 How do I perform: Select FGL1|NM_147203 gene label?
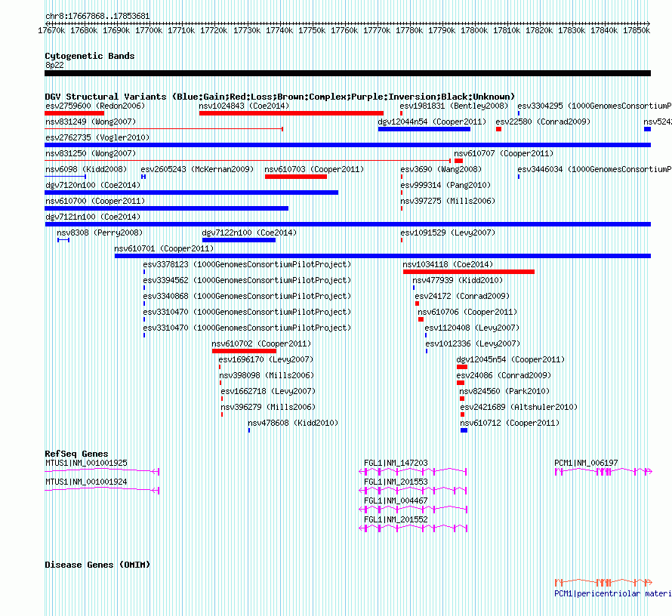[396, 463]
